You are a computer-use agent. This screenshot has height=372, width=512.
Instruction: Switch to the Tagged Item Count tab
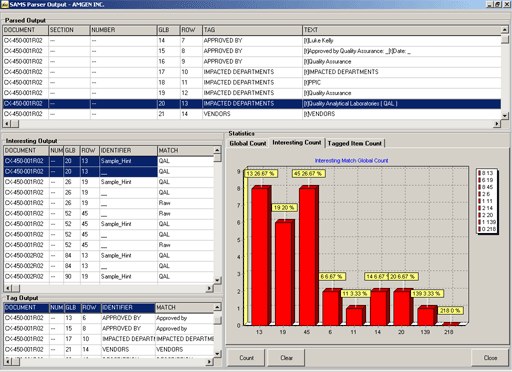coord(355,143)
